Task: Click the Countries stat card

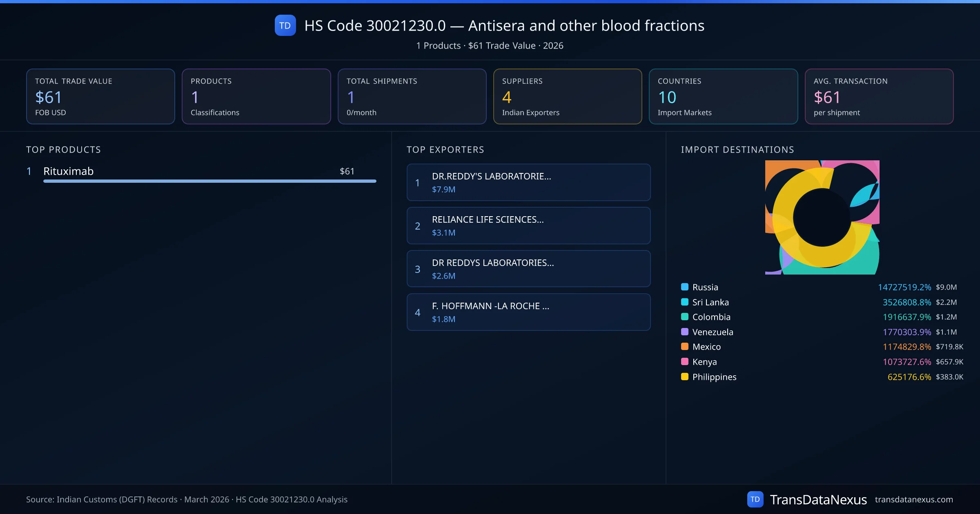Action: (x=723, y=96)
